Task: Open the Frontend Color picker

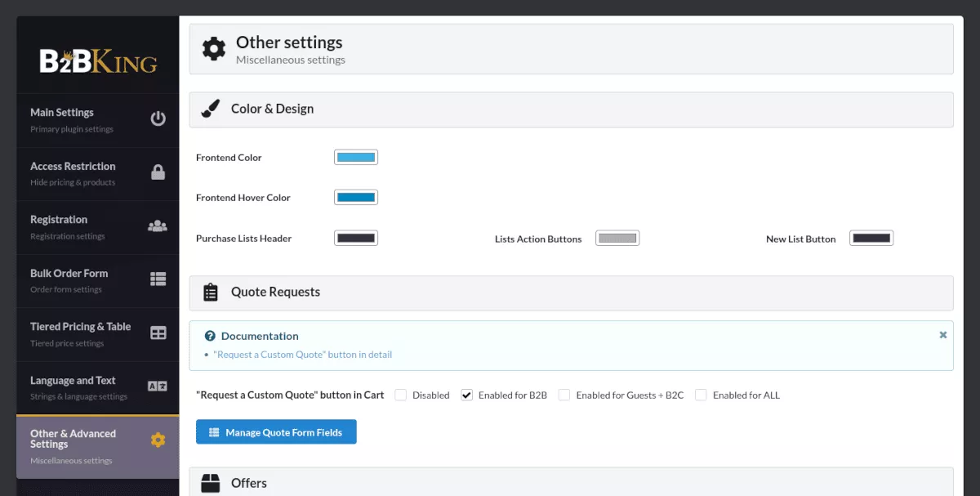Action: pyautogui.click(x=356, y=157)
